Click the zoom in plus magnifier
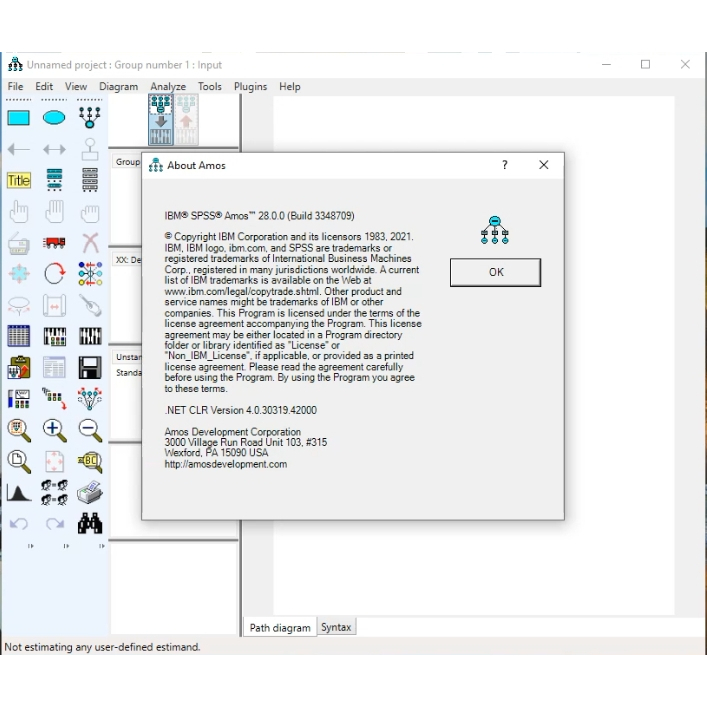The height and width of the screenshot is (707, 707). coord(54,430)
